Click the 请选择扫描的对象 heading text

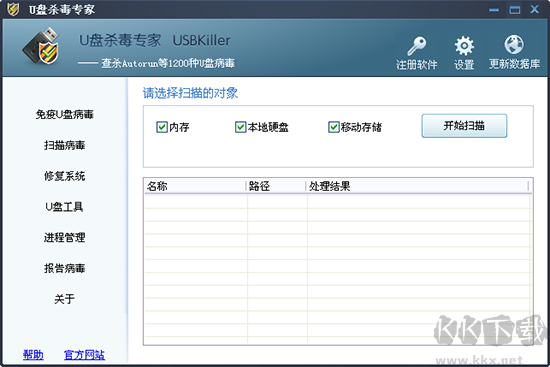pyautogui.click(x=190, y=93)
